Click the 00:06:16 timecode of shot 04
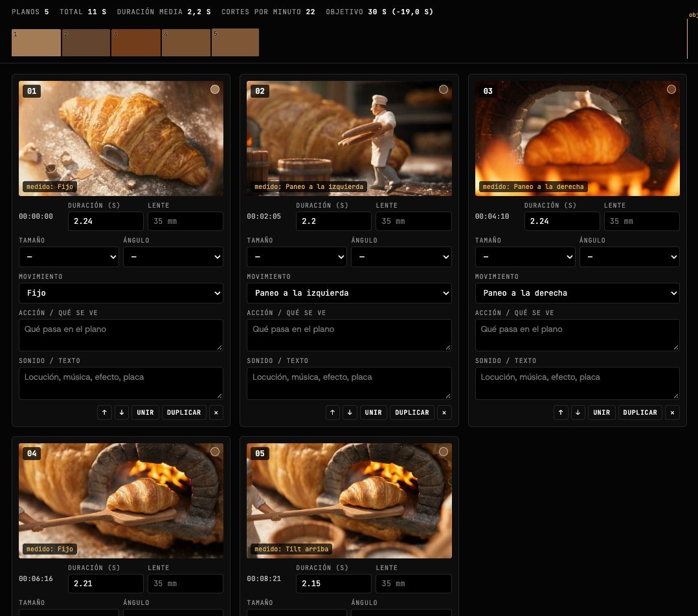 [36, 578]
